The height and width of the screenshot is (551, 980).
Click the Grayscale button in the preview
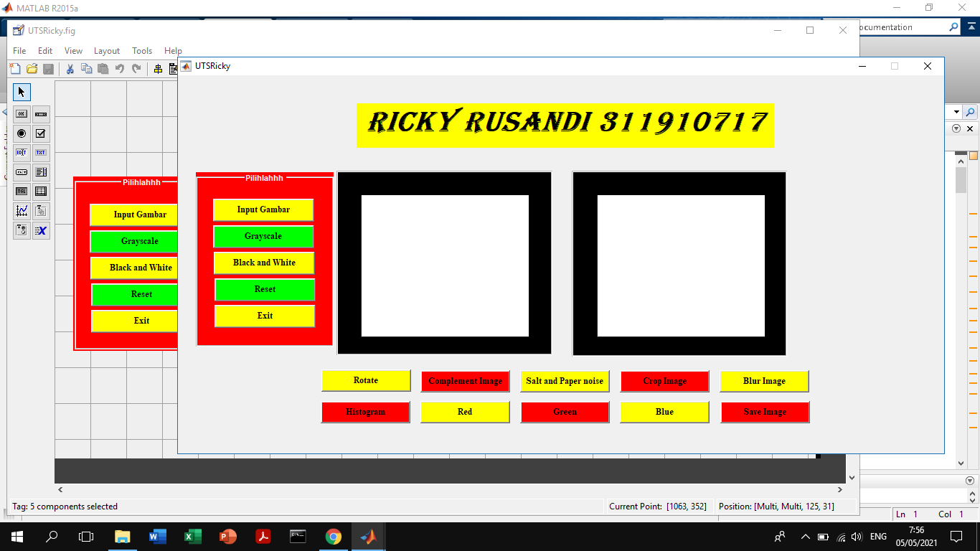[x=263, y=236]
